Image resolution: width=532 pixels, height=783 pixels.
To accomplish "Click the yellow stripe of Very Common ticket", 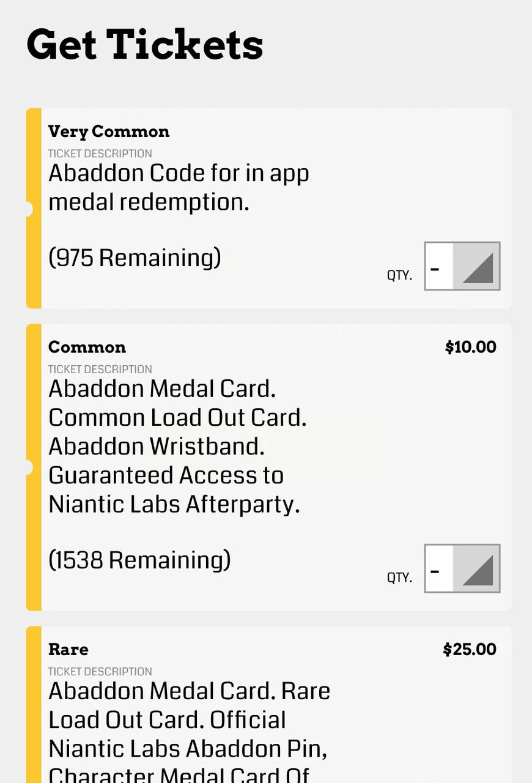I will pos(34,257).
